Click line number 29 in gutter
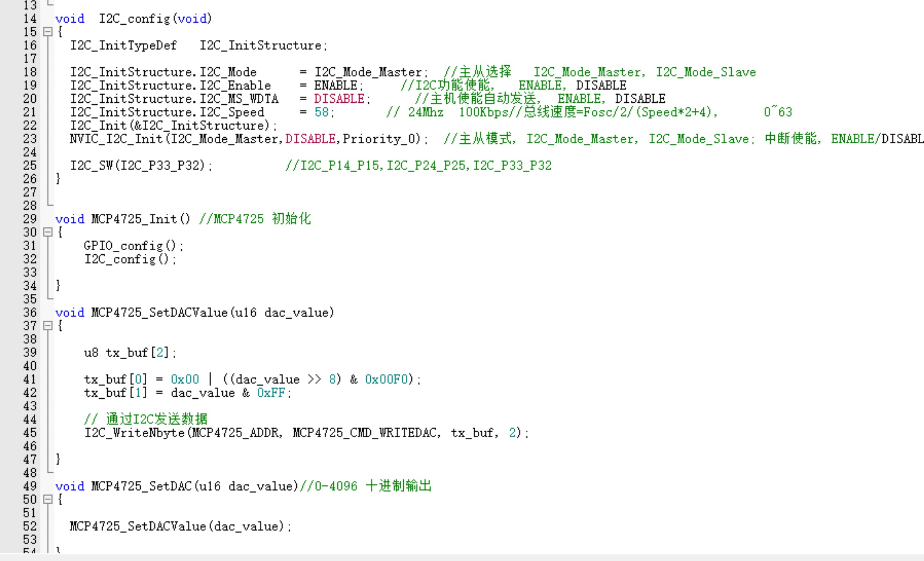 [x=30, y=219]
